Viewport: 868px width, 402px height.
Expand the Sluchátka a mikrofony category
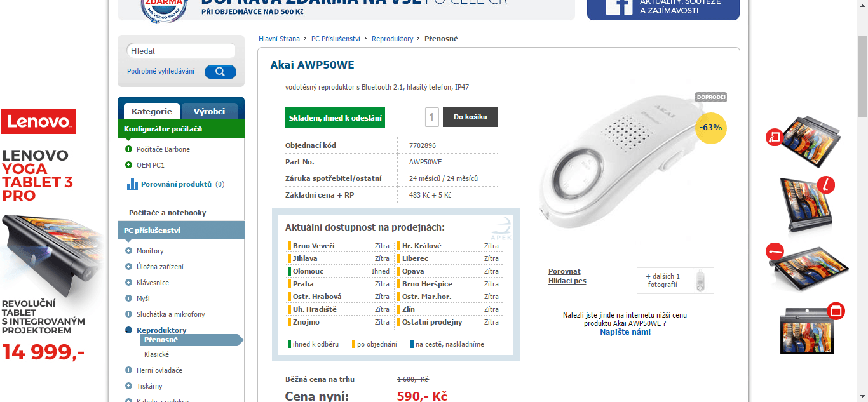click(129, 314)
